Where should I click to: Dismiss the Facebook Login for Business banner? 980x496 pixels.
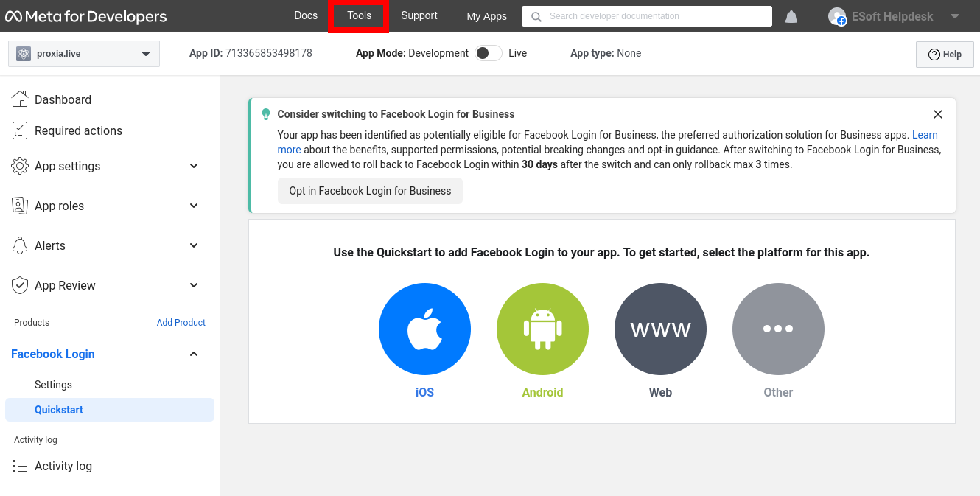click(x=937, y=114)
